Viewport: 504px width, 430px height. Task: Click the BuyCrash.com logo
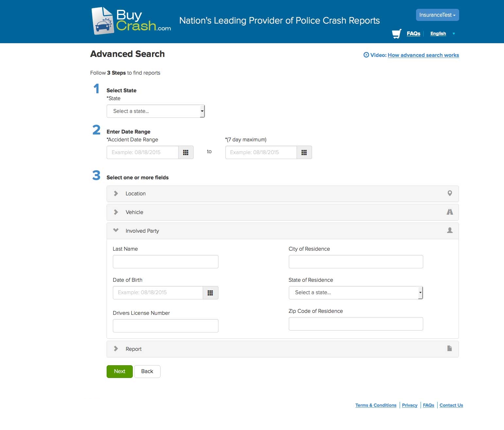tap(131, 21)
